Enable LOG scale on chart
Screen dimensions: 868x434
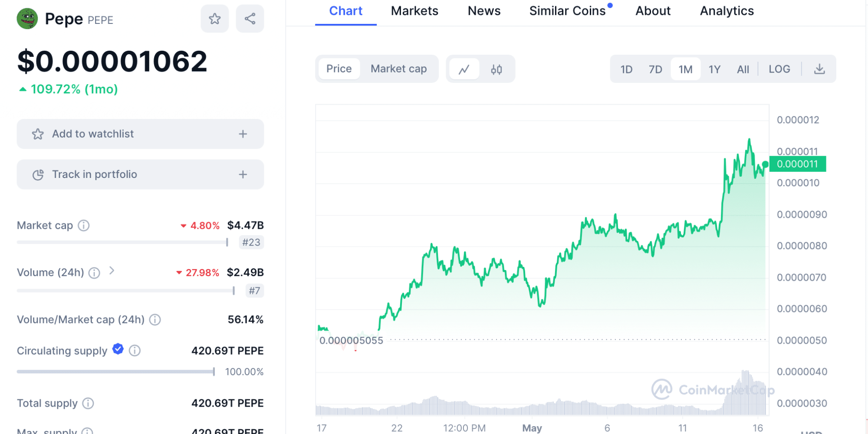779,69
